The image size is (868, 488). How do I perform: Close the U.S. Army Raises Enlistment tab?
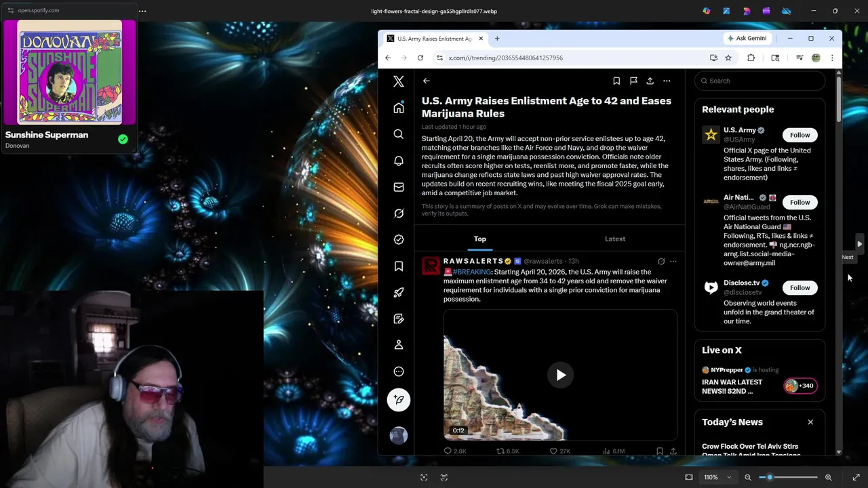click(x=481, y=39)
